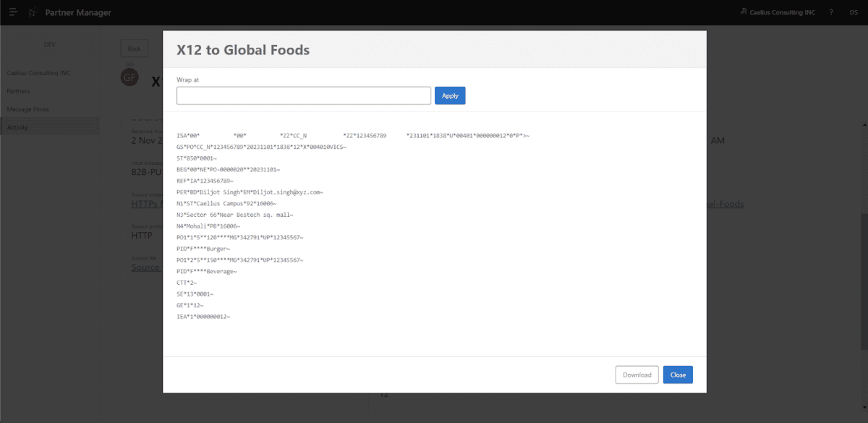Click Caelius Consulting INC in the top bar
Image resolution: width=868 pixels, height=423 pixels.
click(783, 12)
